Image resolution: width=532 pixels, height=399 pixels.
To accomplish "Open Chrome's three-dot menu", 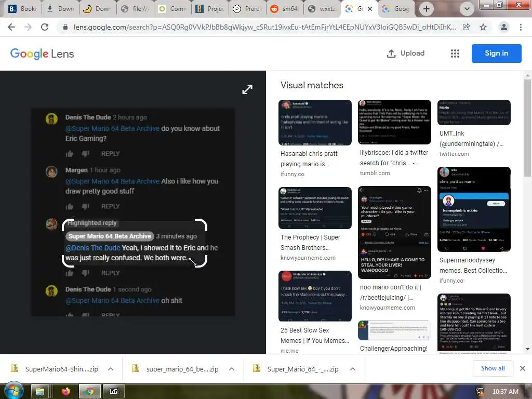I will pos(521,27).
